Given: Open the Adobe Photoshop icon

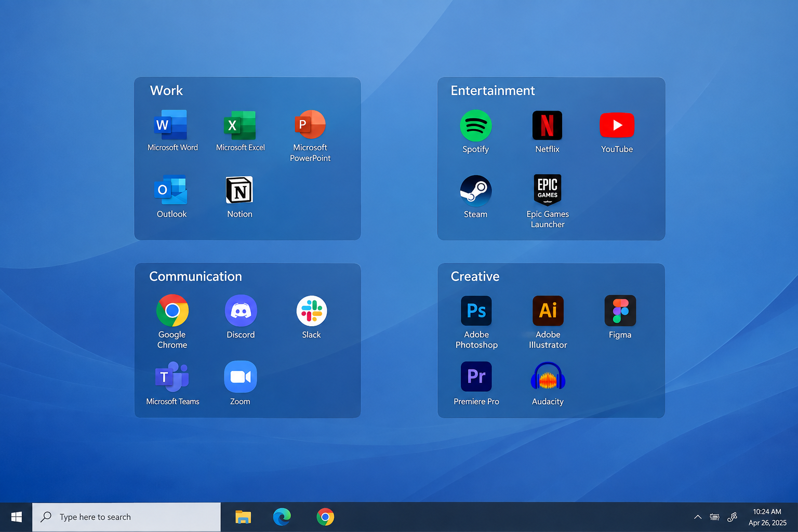Looking at the screenshot, I should [476, 311].
